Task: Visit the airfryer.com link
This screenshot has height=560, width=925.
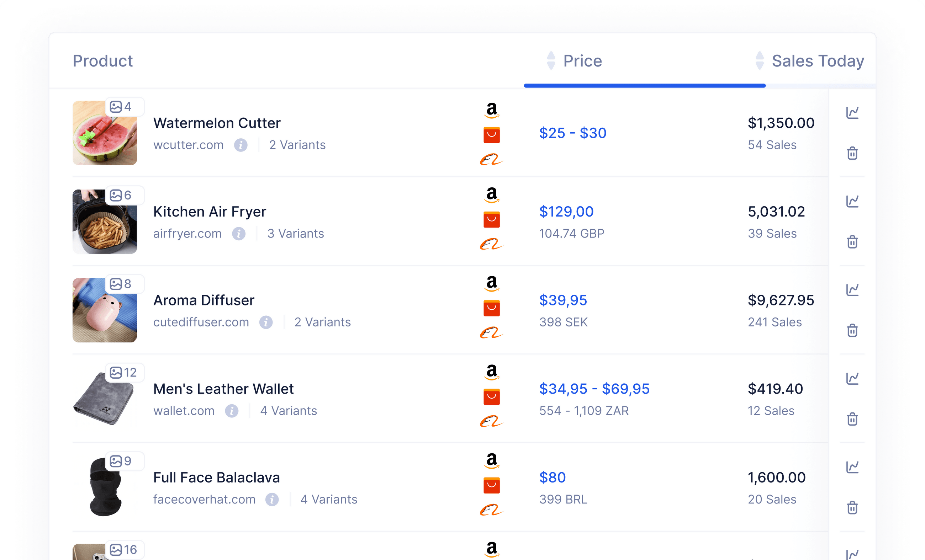Action: click(x=187, y=233)
